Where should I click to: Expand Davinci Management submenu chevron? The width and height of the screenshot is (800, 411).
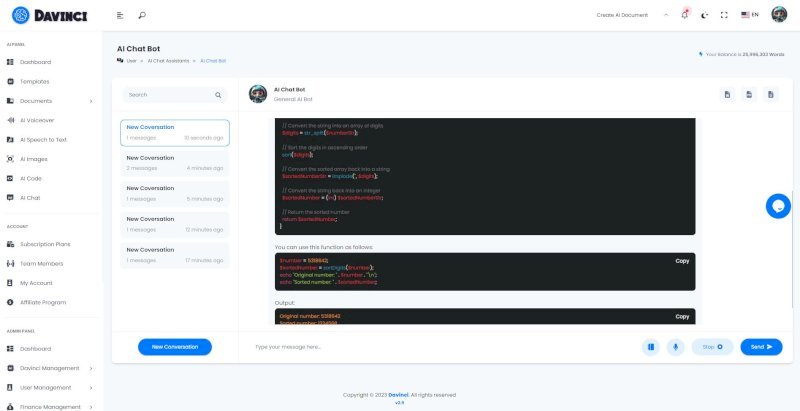(91, 368)
